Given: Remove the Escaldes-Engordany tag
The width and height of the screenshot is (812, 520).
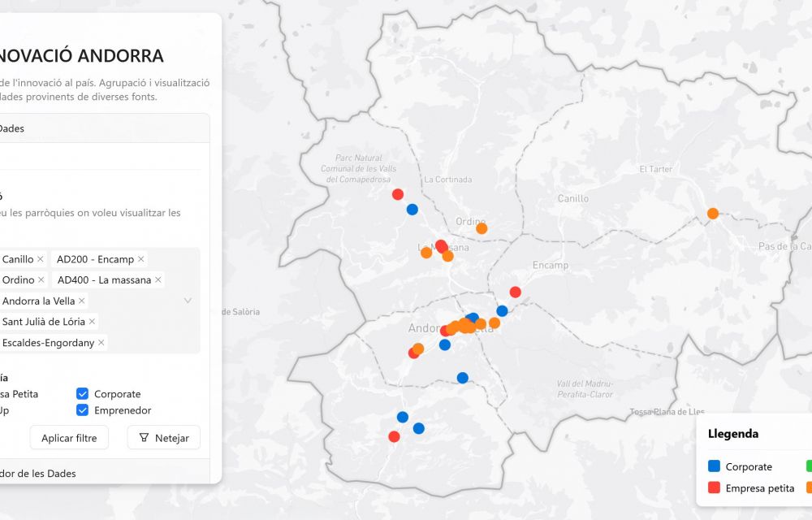Looking at the screenshot, I should 101,343.
